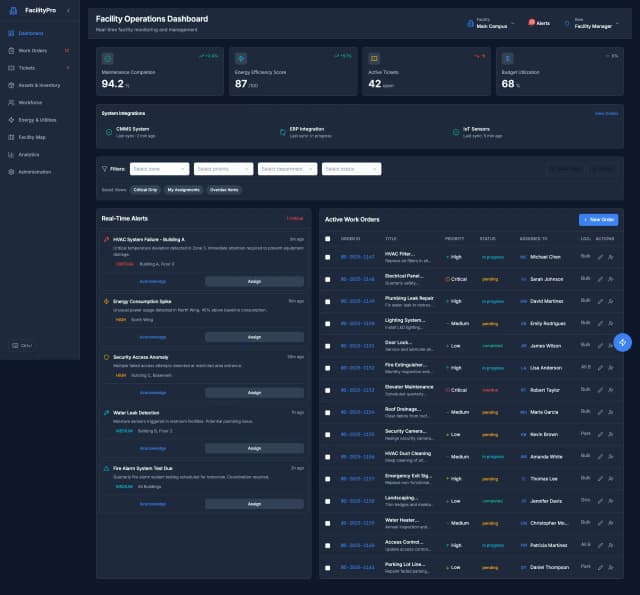Click the Alerts bell icon in header
The width and height of the screenshot is (640, 595).
tap(532, 22)
